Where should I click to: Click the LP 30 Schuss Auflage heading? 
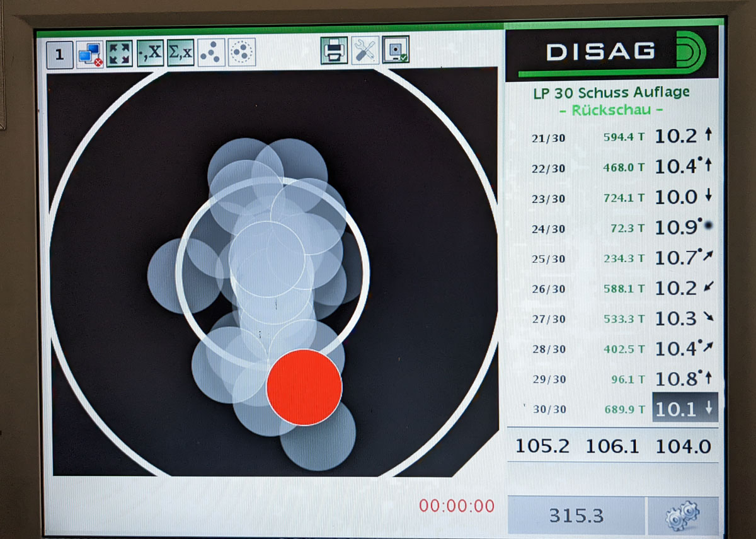coord(611,93)
